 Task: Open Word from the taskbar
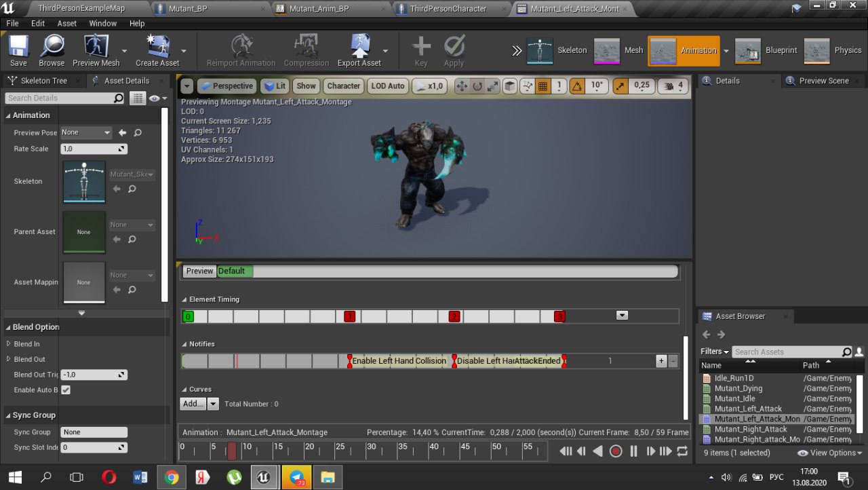click(140, 477)
